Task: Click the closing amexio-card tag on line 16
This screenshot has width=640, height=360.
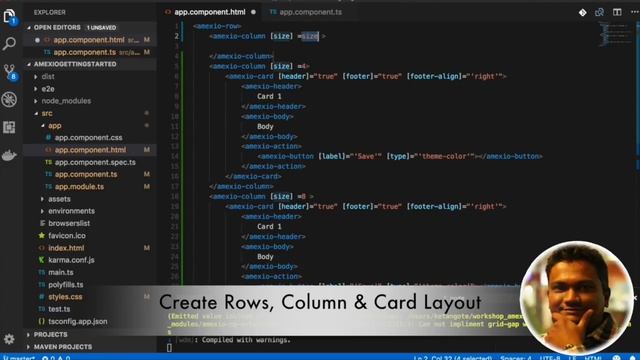Action: click(x=253, y=176)
